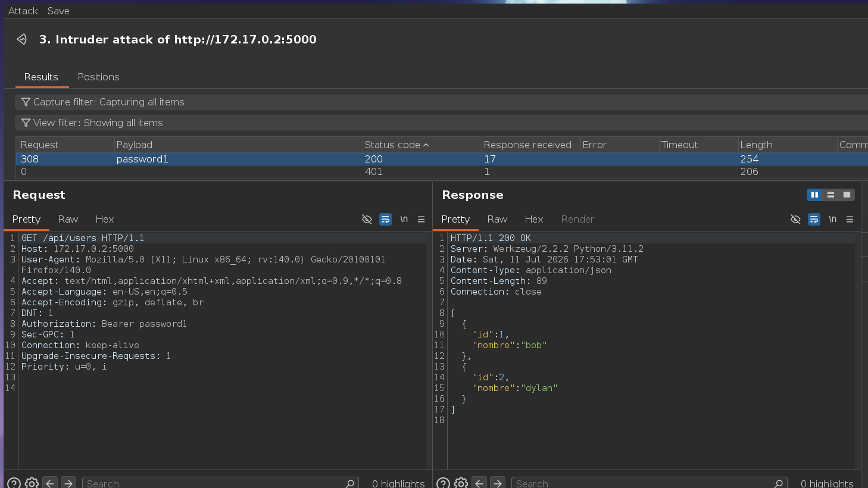Open the View filter bar
Image resolution: width=868 pixels, height=488 pixels.
(441, 123)
